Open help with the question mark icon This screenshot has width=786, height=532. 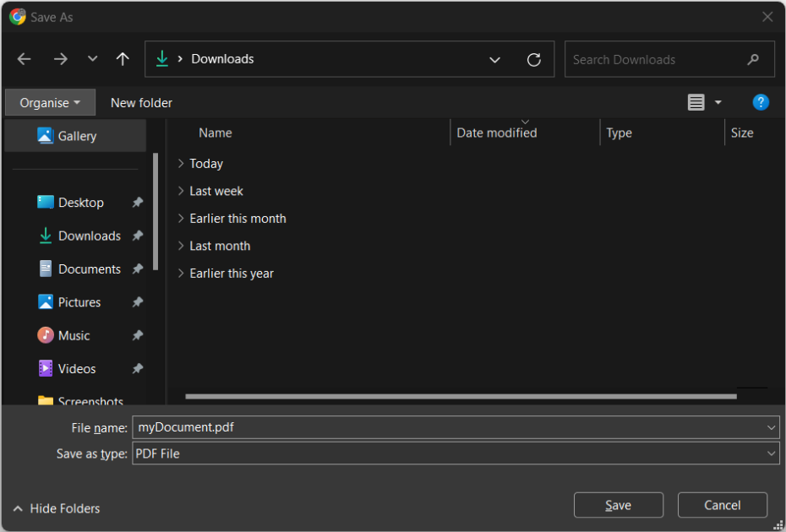(761, 102)
